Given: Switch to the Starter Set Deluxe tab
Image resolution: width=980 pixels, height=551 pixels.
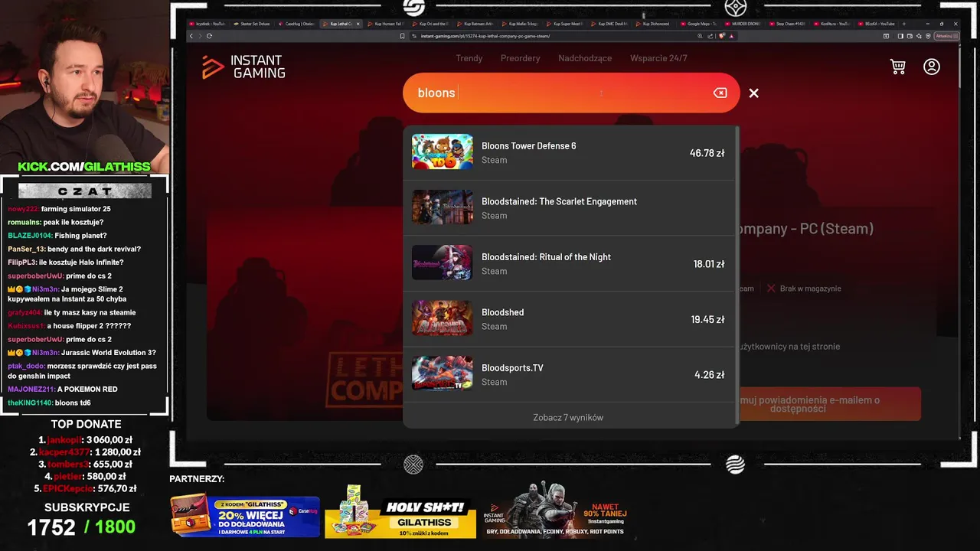Looking at the screenshot, I should (x=251, y=24).
